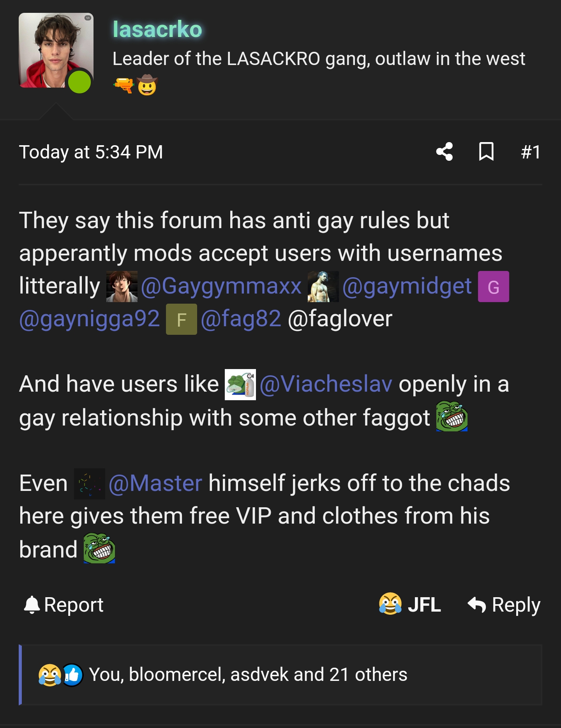
Task: Open the @Viacheslav mention link
Action: point(326,384)
